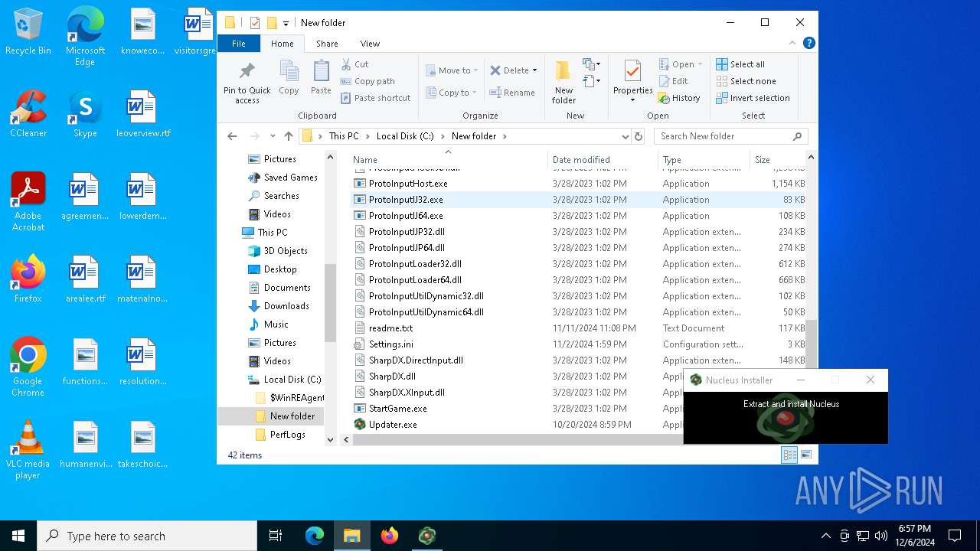Click the Copy ribbon icon

289,77
